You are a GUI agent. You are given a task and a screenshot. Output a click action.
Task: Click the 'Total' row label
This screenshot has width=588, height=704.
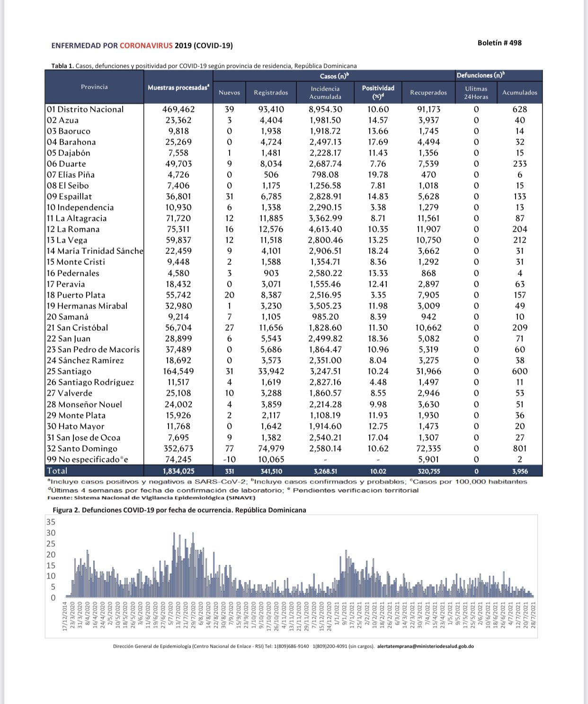tap(57, 470)
